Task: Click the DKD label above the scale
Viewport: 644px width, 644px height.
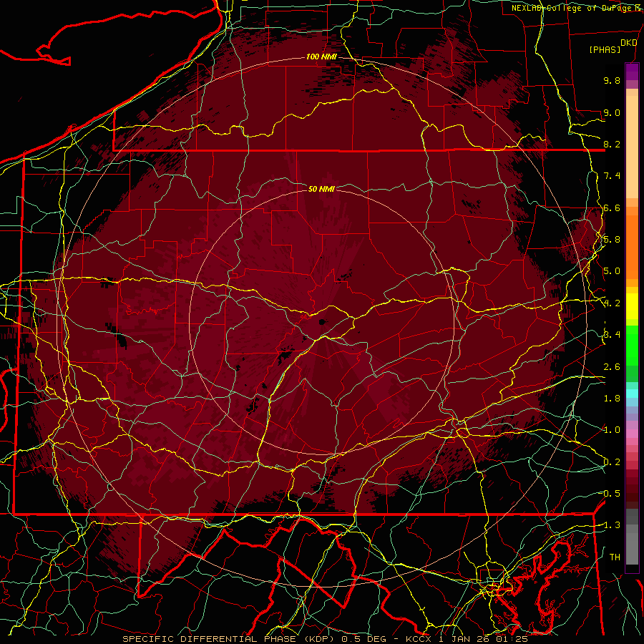Action: point(628,43)
